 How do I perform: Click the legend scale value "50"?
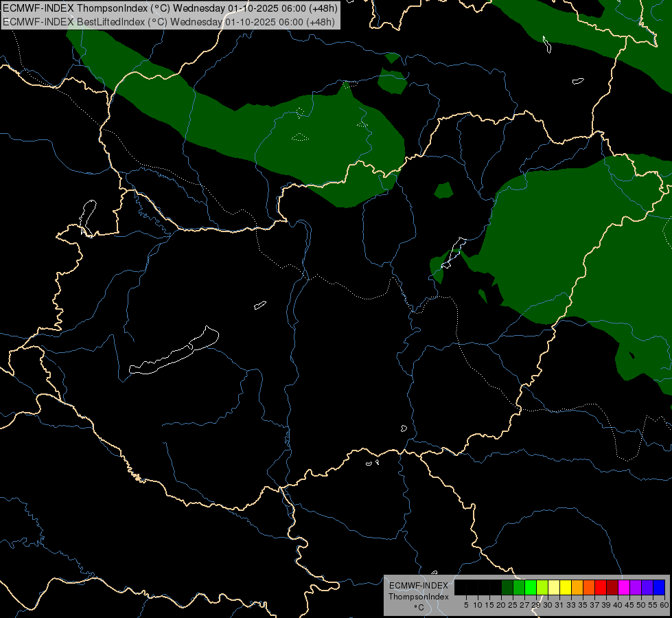(x=640, y=605)
